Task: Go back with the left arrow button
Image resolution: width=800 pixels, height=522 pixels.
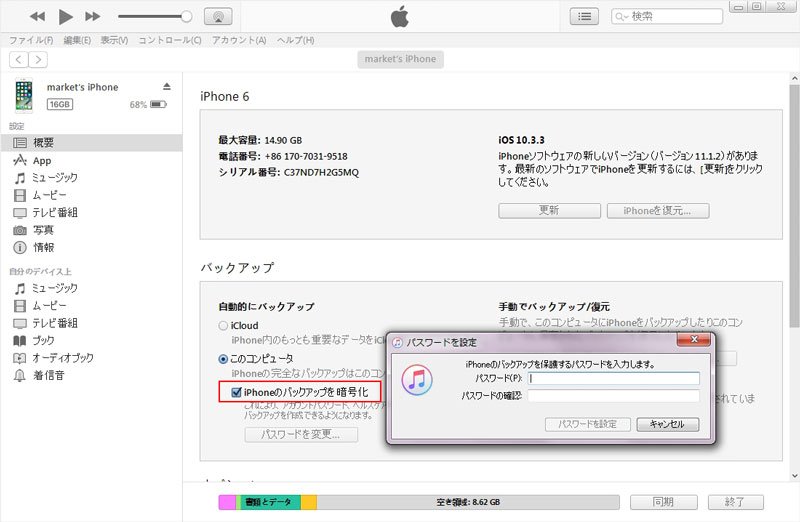Action: point(19,60)
